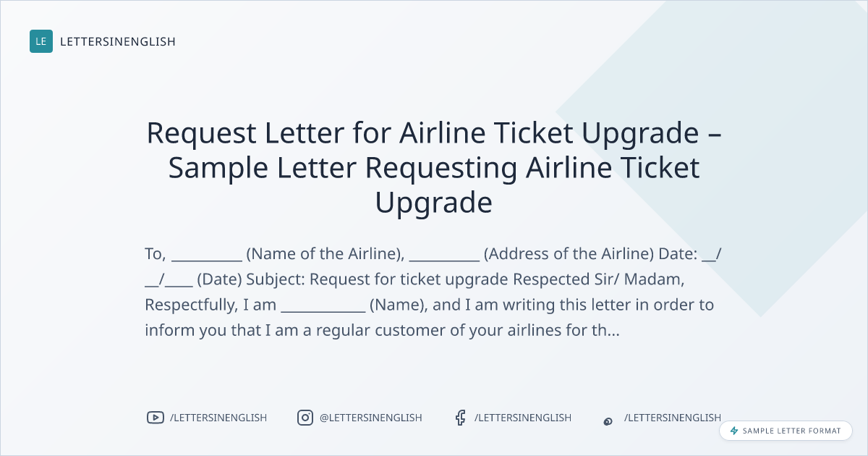Click the Instagram camera icon
The image size is (868, 456).
coord(305,418)
